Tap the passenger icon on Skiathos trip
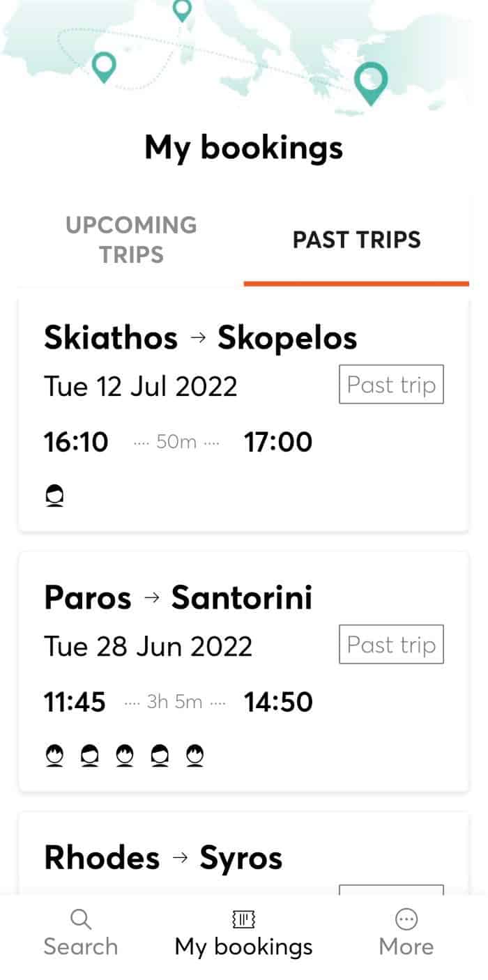 [55, 496]
